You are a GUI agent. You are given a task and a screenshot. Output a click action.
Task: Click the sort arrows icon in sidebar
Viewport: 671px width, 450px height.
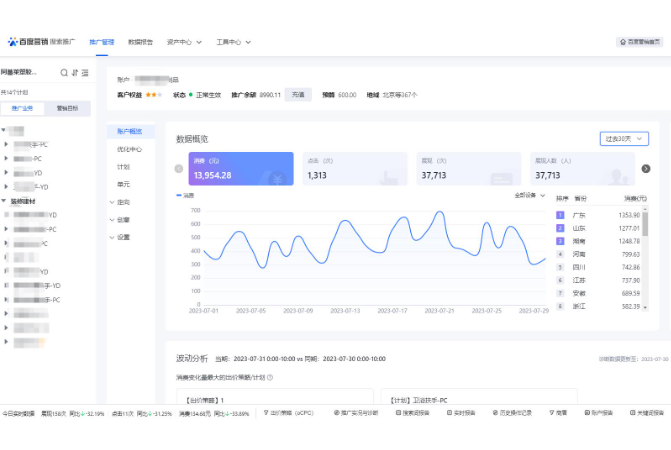(75, 73)
